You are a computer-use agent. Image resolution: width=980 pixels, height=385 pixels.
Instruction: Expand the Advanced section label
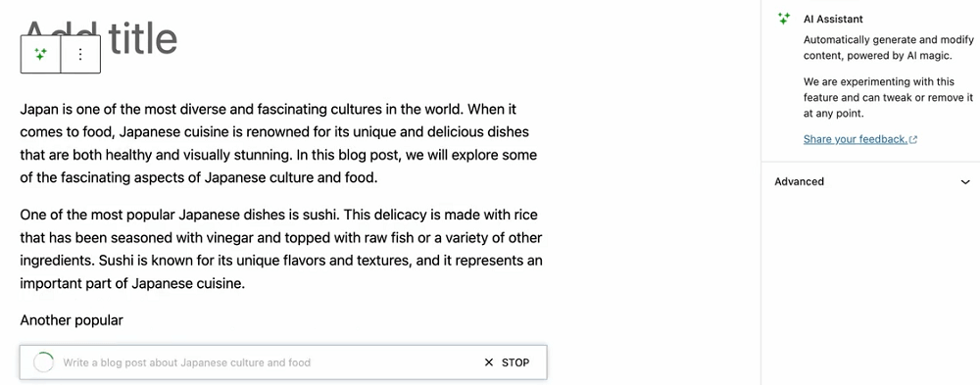799,182
